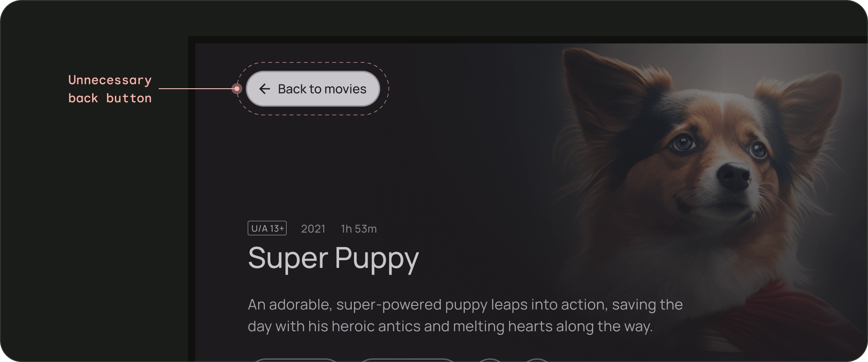
Task: Click the second cut-off circular icon button at bottom
Action: pyautogui.click(x=537, y=360)
